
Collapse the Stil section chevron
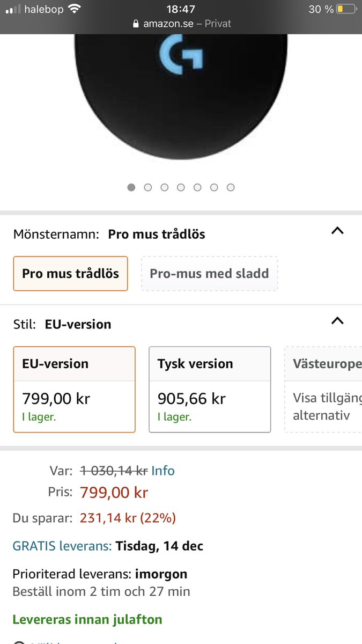click(337, 321)
